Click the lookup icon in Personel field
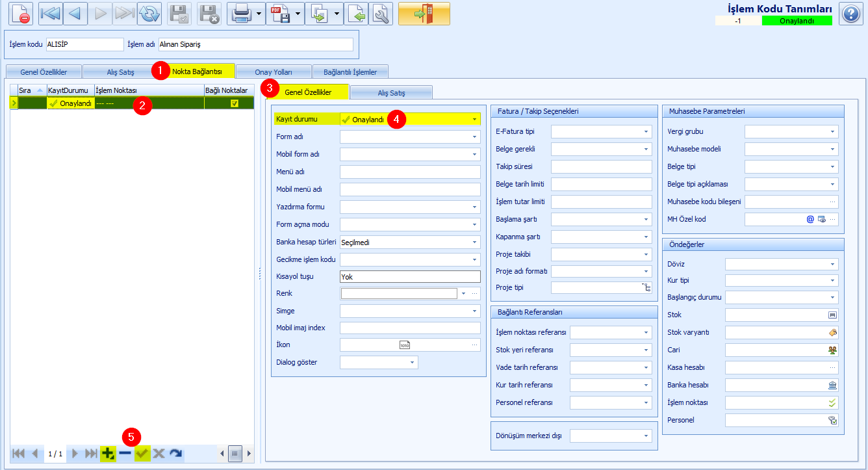The image size is (868, 470). (832, 420)
